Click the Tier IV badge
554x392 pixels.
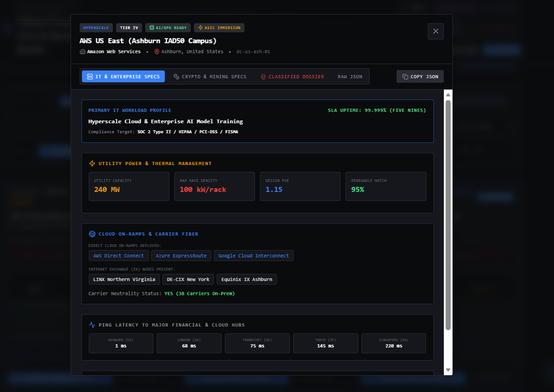129,28
